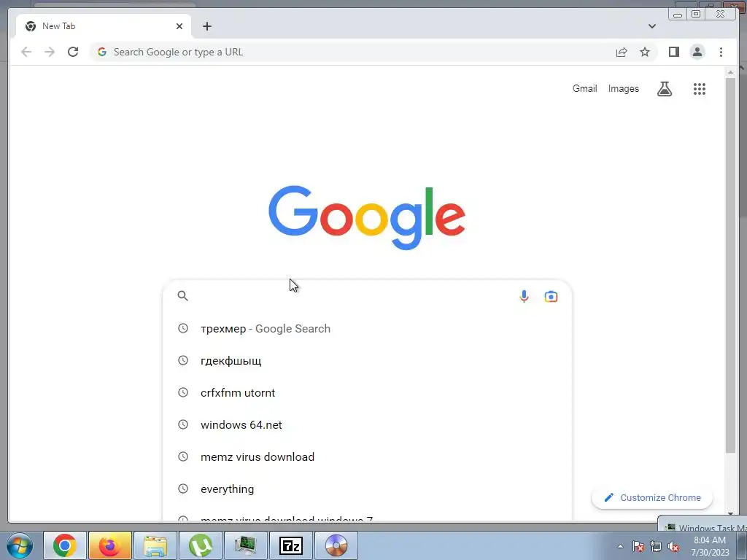Click the page vertical scrollbar
The height and width of the screenshot is (560, 747).
[x=730, y=265]
